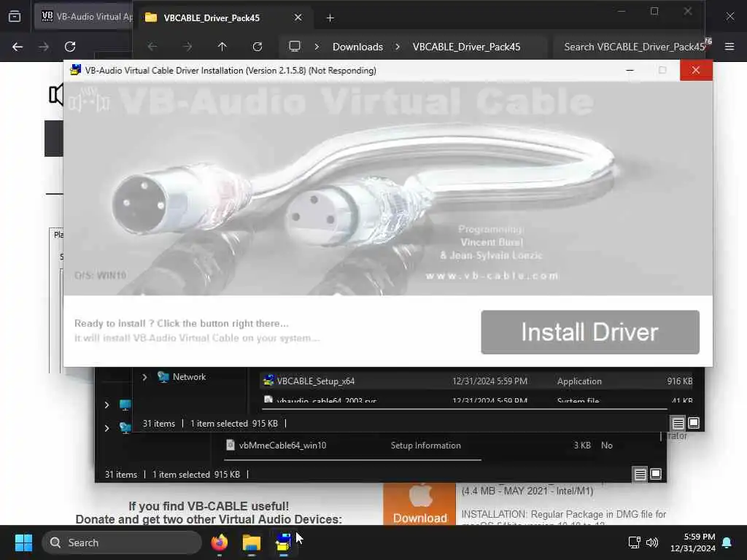
Task: Go up one folder in Explorer
Action: click(x=222, y=47)
